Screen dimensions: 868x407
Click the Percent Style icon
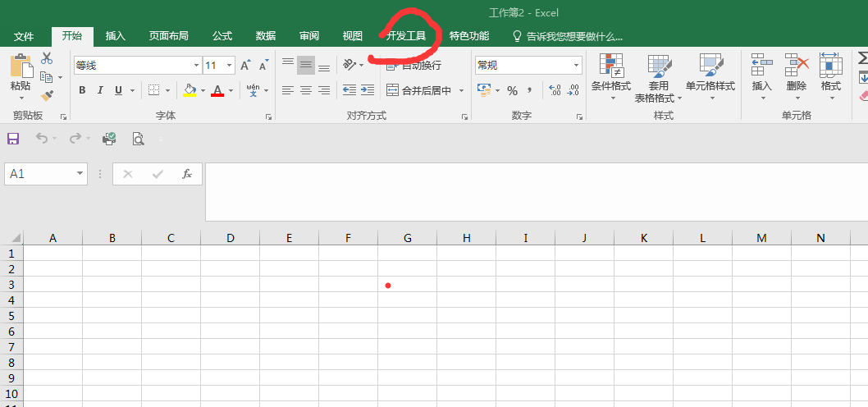(512, 90)
